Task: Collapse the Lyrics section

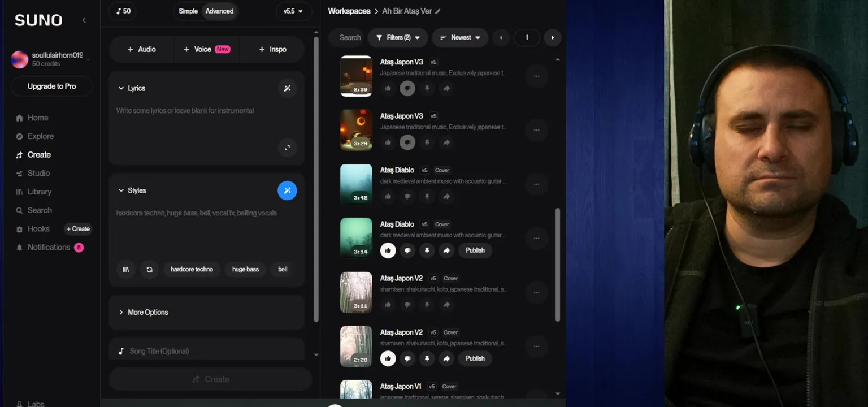Action: (x=132, y=88)
